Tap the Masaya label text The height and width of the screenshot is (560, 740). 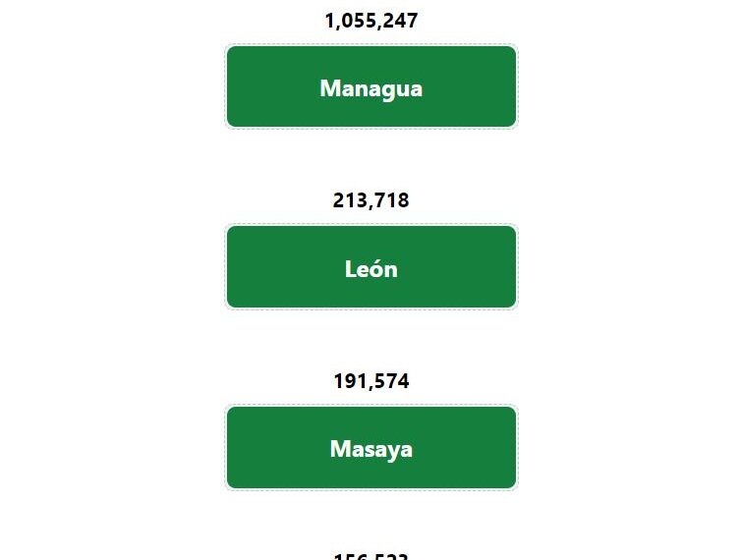point(371,449)
